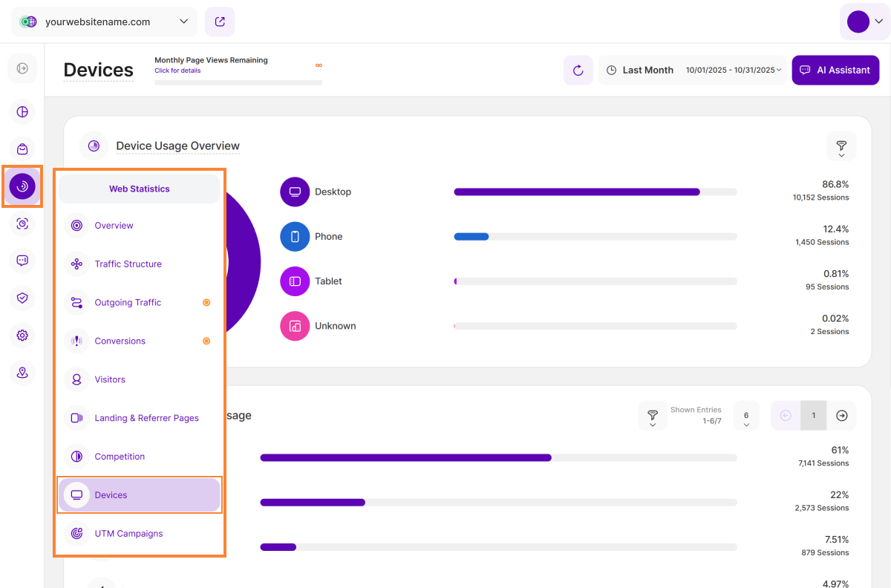The image size is (891, 588).
Task: Open the Conversions menu item
Action: [120, 342]
